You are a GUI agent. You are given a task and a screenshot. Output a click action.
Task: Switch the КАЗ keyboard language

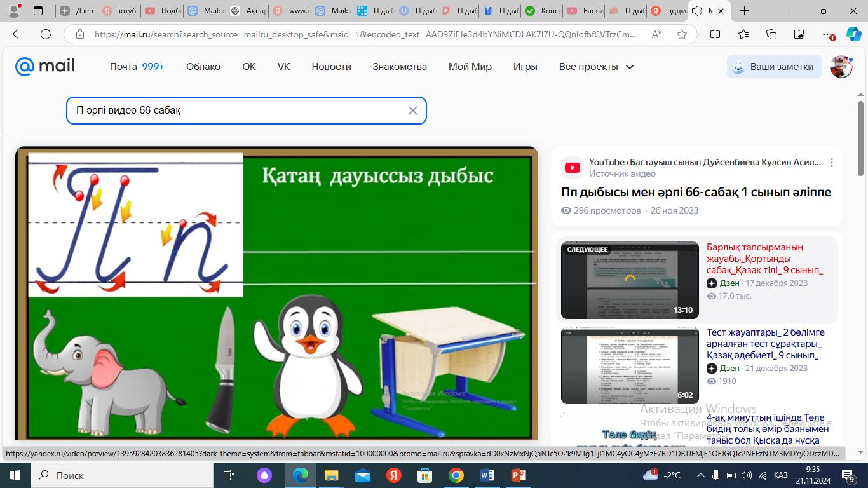coord(781,475)
